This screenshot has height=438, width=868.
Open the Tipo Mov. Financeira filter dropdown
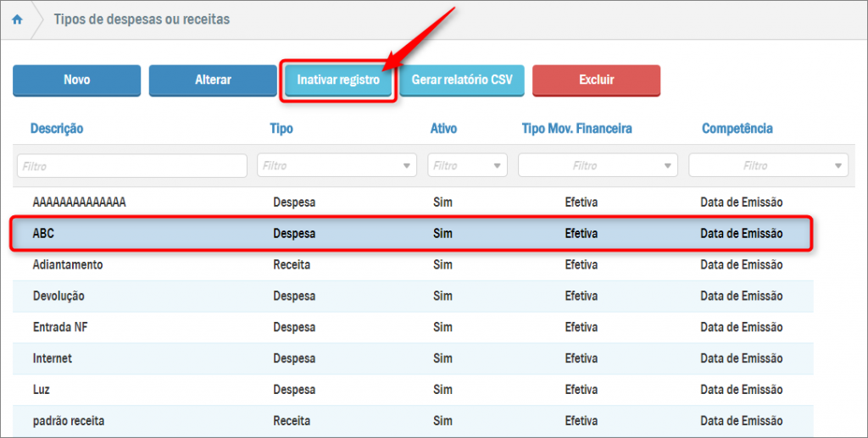[x=598, y=166]
